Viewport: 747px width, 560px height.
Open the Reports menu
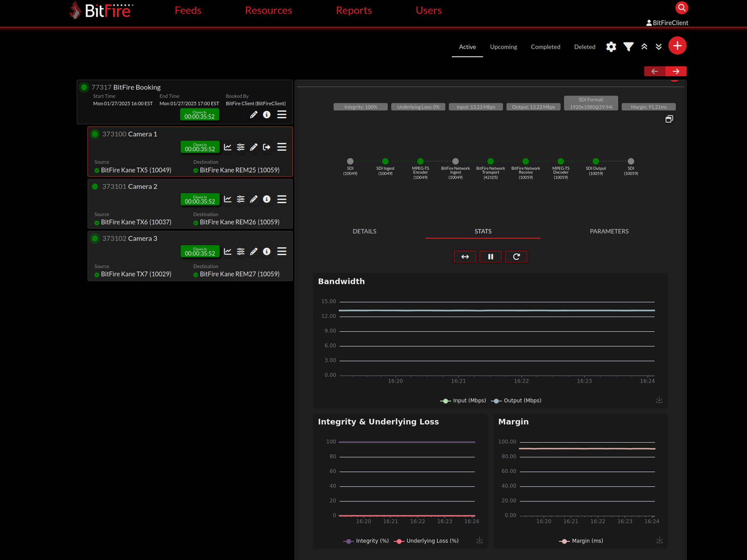click(354, 10)
